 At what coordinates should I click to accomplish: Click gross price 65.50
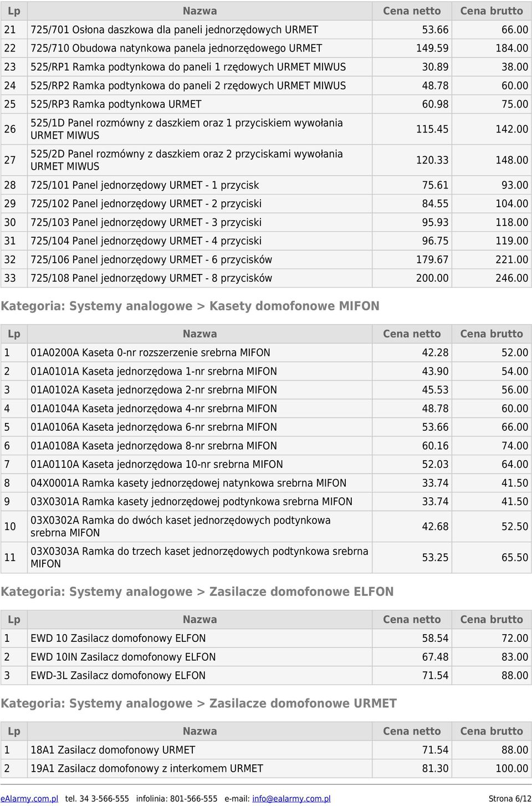[515, 558]
